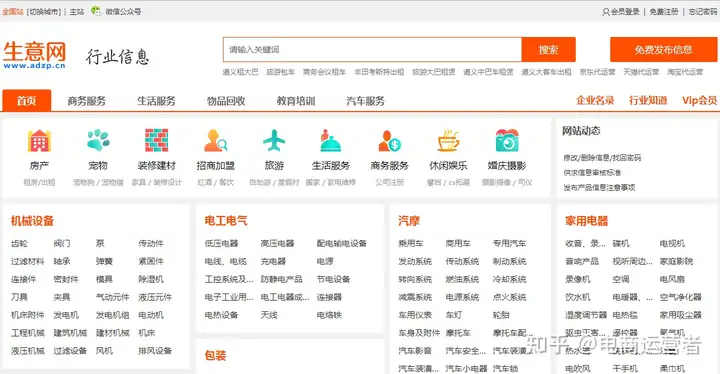Open the 商务服务 dollar person icon
This screenshot has width=720, height=374.
click(389, 140)
